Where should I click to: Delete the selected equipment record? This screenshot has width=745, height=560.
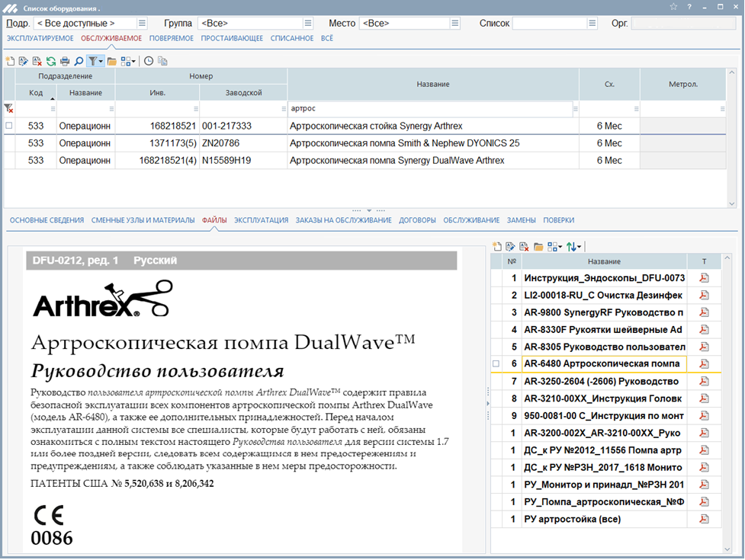[37, 61]
